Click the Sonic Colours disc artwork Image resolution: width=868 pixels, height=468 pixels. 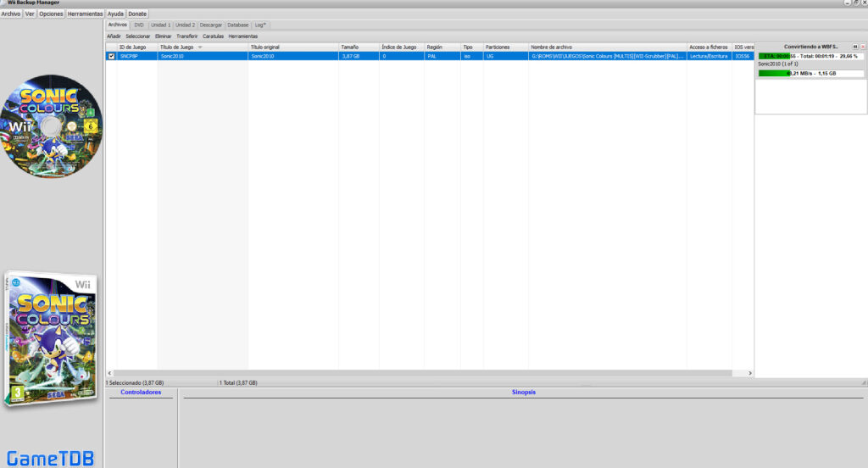point(52,126)
